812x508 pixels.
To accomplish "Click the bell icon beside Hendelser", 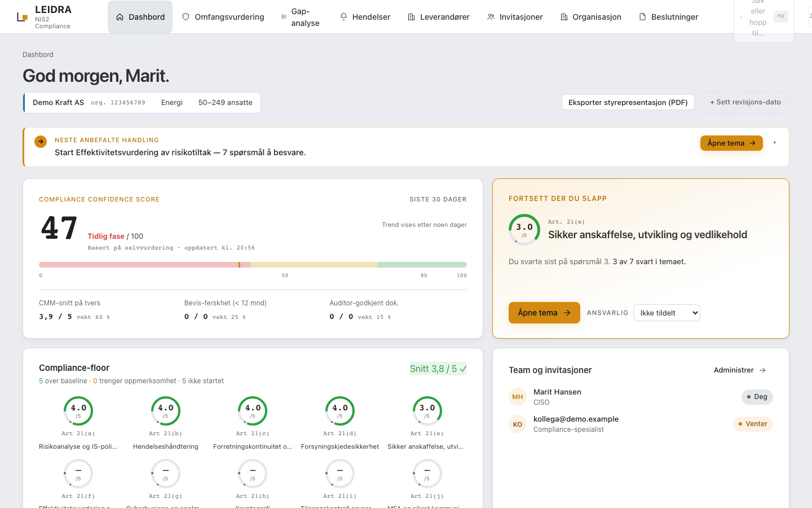I will [x=343, y=17].
